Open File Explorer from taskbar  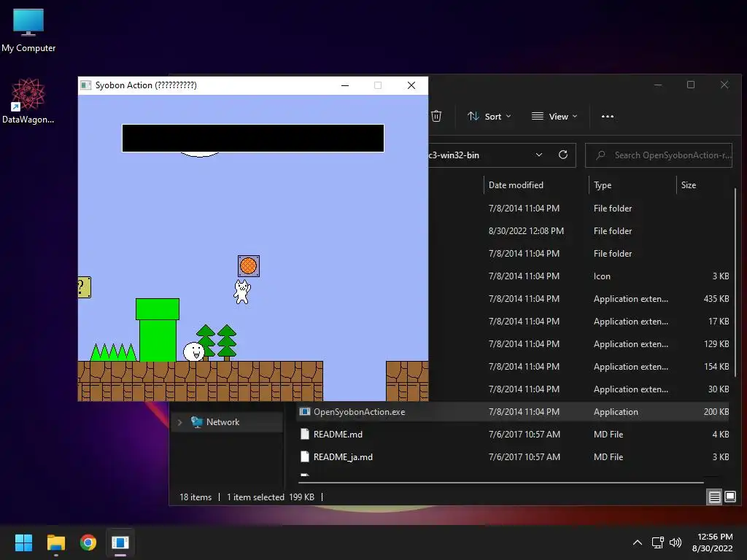55,542
